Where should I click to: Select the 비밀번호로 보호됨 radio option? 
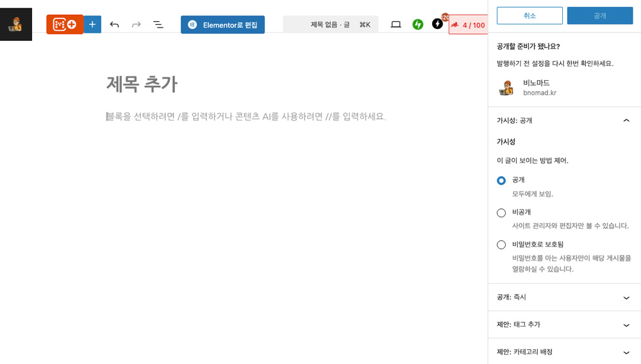[501, 245]
